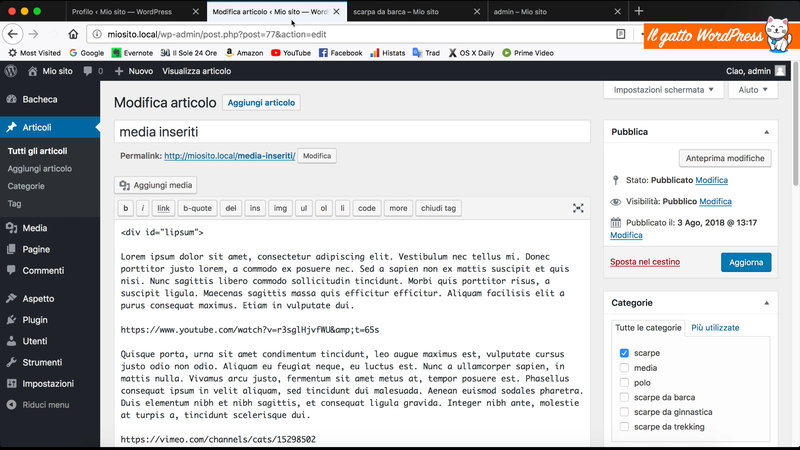This screenshot has width=800, height=450.
Task: Expand the Aiuto help dropdown
Action: coord(753,90)
